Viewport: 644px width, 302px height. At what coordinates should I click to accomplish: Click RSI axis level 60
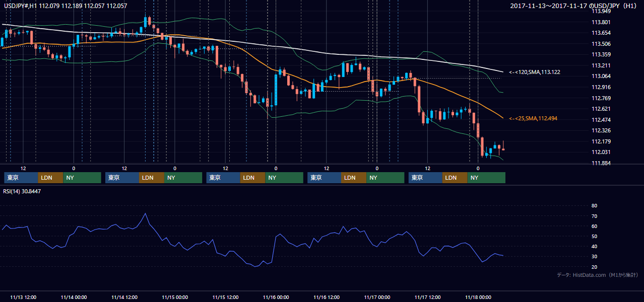(594, 226)
